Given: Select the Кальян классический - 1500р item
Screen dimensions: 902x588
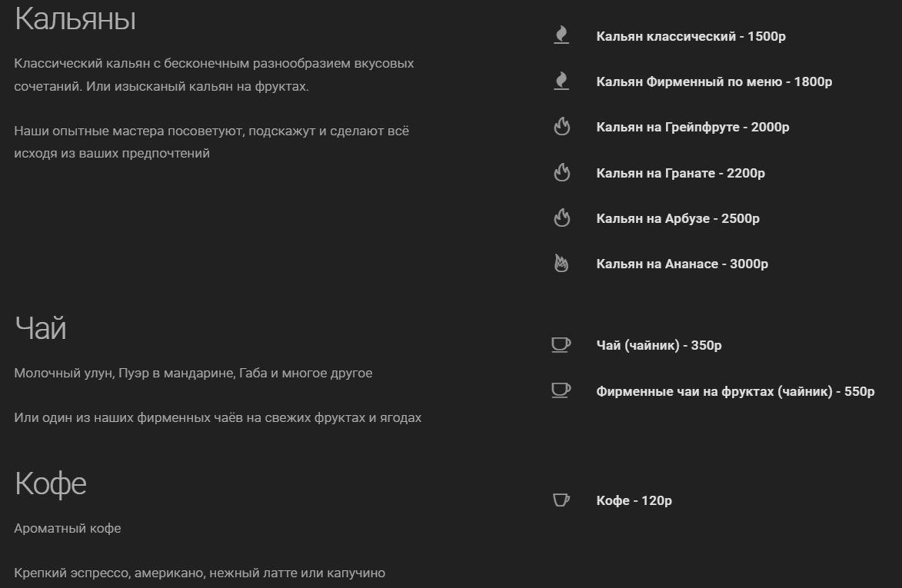Looking at the screenshot, I should [x=691, y=36].
